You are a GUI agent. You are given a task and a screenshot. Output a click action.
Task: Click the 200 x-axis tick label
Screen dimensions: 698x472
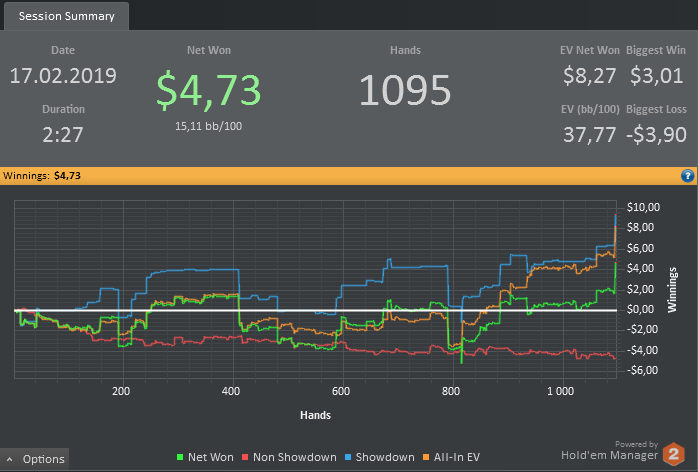(x=121, y=391)
